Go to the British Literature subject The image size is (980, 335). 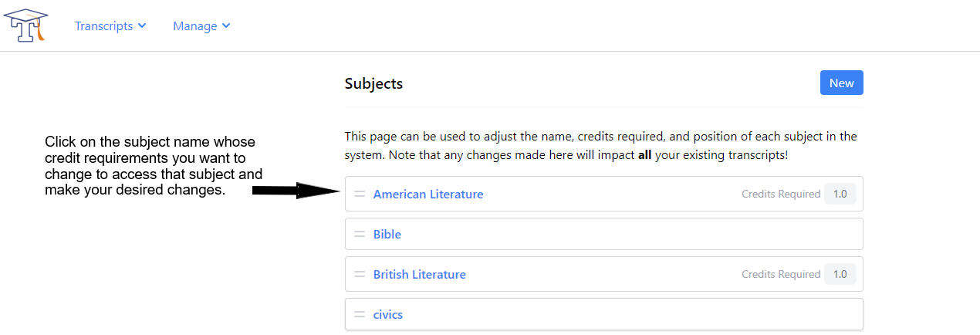[420, 274]
